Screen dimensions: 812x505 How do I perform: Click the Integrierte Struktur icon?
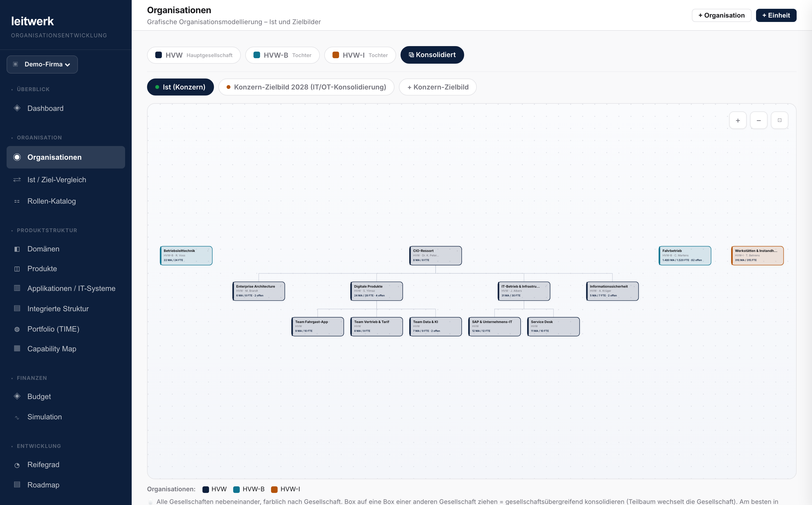pyautogui.click(x=17, y=308)
